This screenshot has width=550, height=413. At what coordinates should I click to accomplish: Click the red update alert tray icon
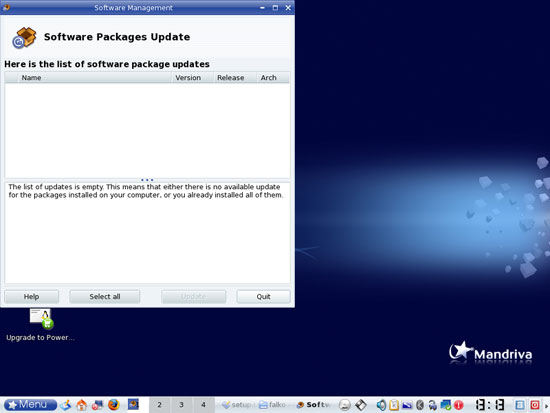tap(458, 405)
